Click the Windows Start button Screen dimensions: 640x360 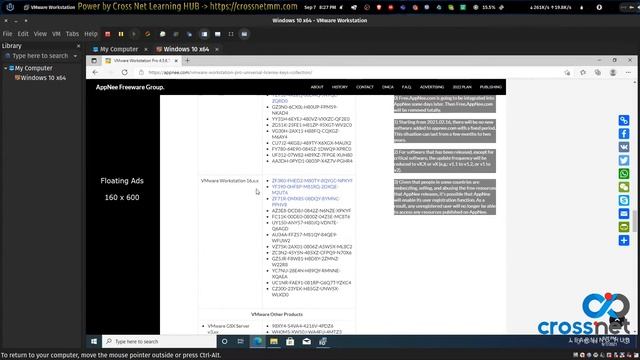point(94,342)
